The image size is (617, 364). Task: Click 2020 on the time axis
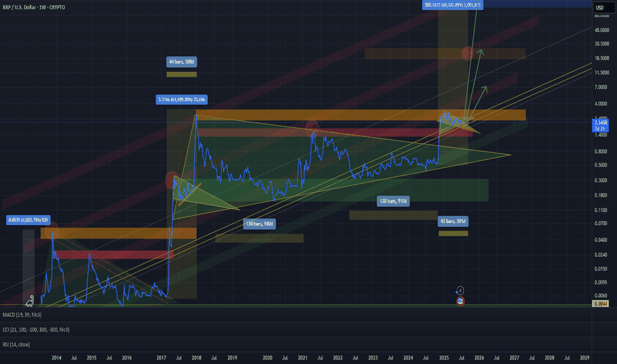tap(267, 357)
